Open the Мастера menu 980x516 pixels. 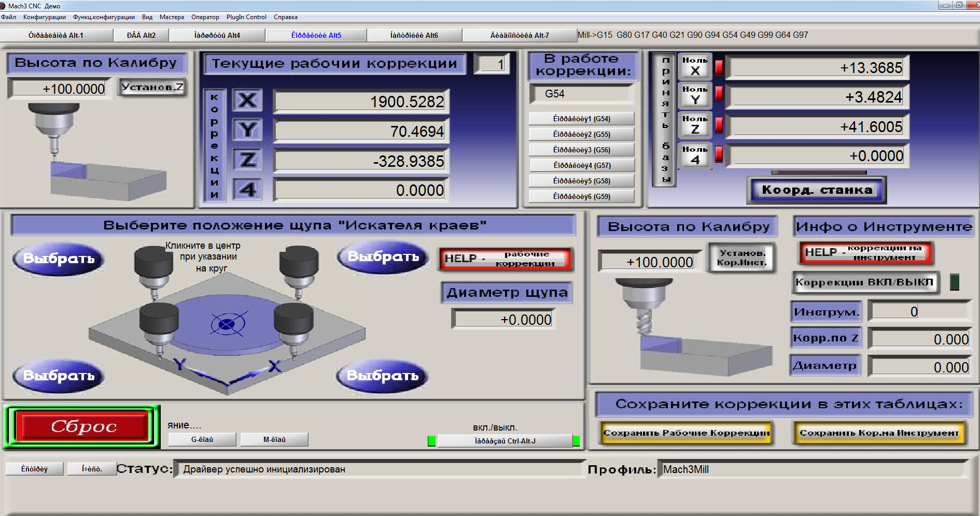[x=172, y=17]
